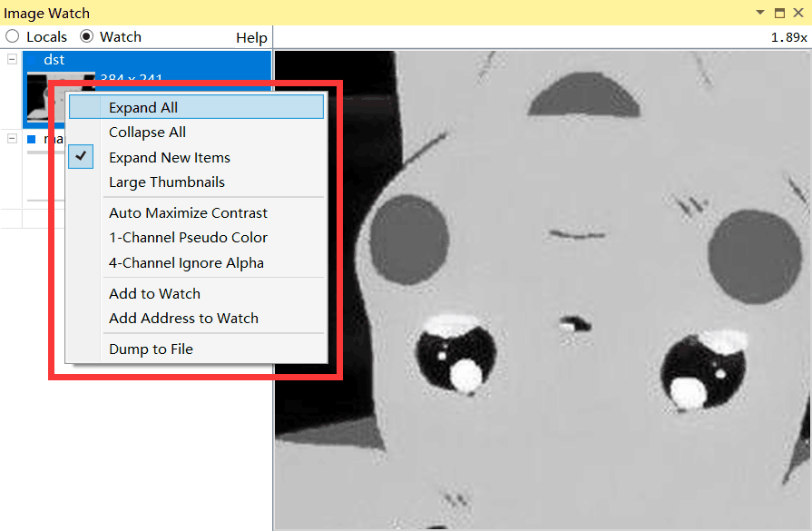Enable Large Thumbnails from the menu
Viewport: 812px width, 531px height.
(196, 182)
